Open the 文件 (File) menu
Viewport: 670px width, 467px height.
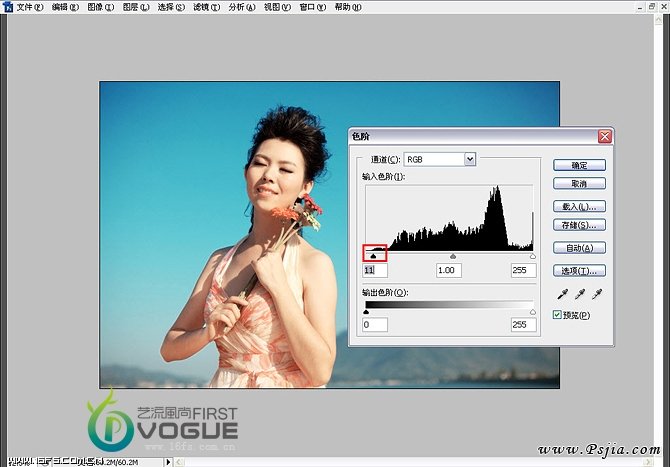click(30, 7)
